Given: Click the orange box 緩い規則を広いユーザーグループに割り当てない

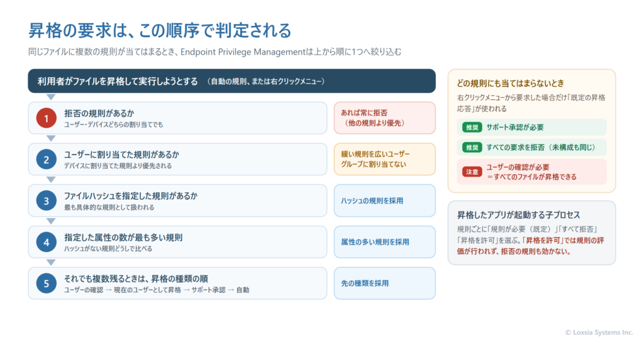Looking at the screenshot, I should [x=384, y=159].
